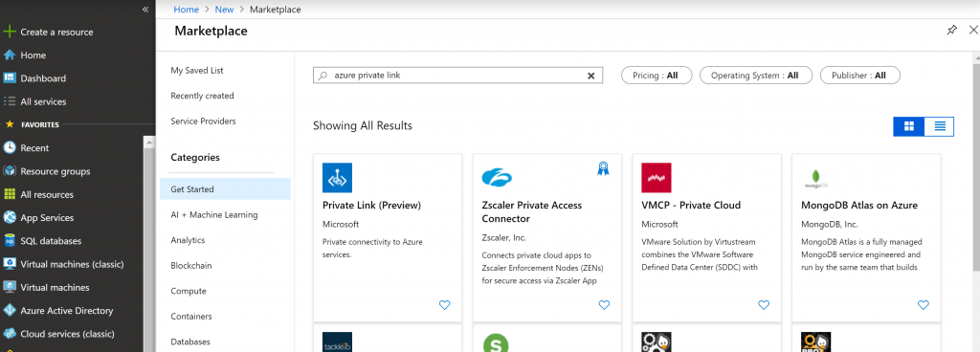The height and width of the screenshot is (352, 980).
Task: Open Virtual machines (classic) icon
Action: (x=10, y=264)
